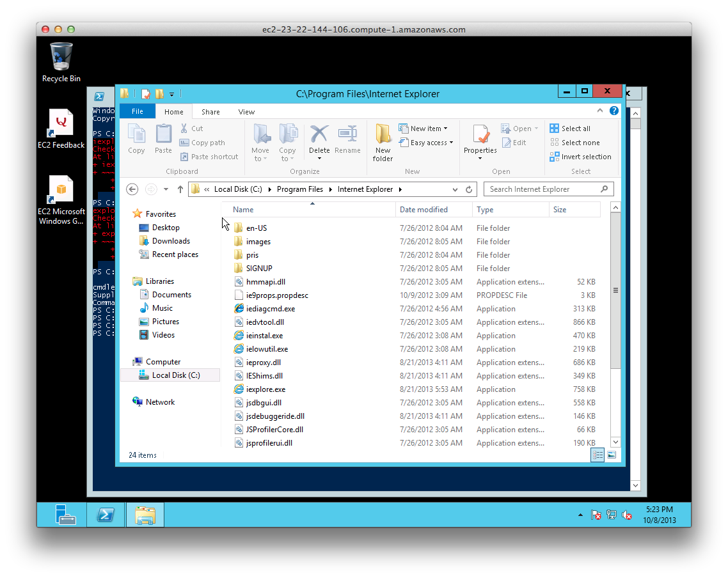Go back with the Back arrow button
Image resolution: width=728 pixels, height=578 pixels.
coord(132,189)
